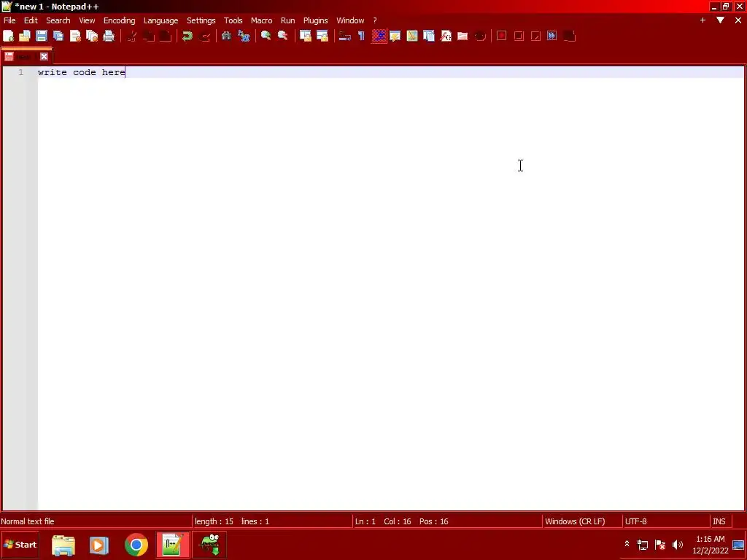Show hidden system tray icons
This screenshot has width=747, height=560.
627,544
